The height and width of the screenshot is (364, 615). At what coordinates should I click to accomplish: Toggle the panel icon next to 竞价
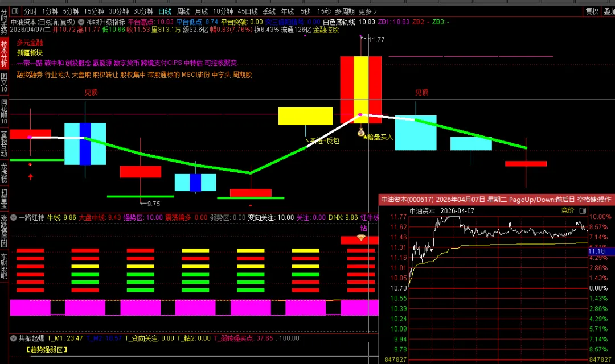(x=583, y=210)
